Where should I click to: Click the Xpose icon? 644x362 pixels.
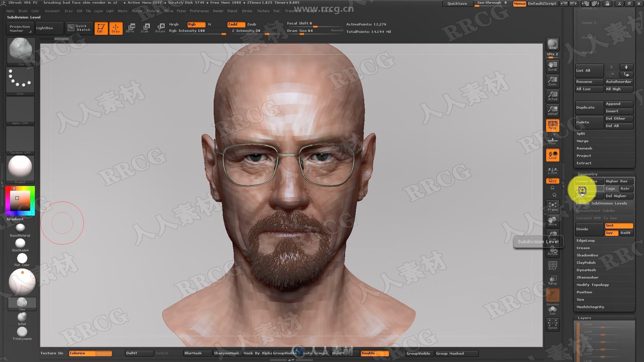coord(552,324)
